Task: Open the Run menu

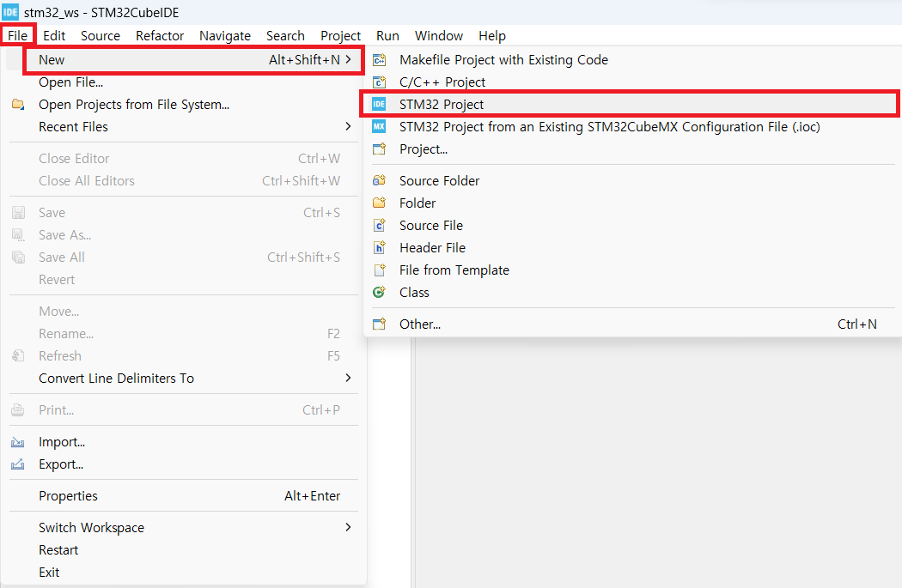Action: [x=387, y=36]
